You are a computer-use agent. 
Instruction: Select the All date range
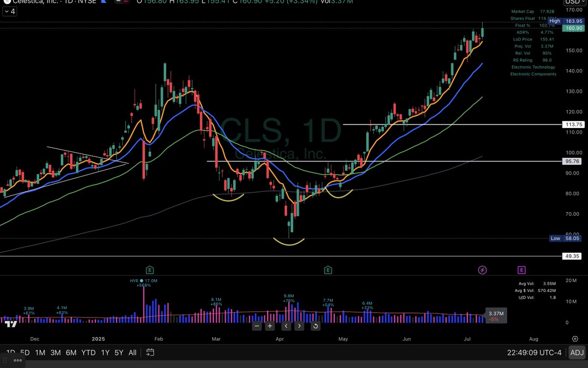tap(132, 352)
